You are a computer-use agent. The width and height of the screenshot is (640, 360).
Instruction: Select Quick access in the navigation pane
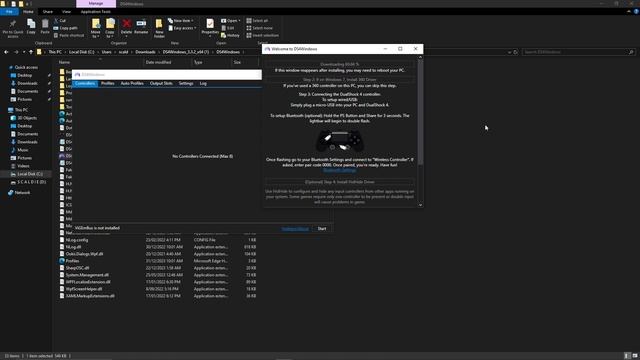pos(26,67)
